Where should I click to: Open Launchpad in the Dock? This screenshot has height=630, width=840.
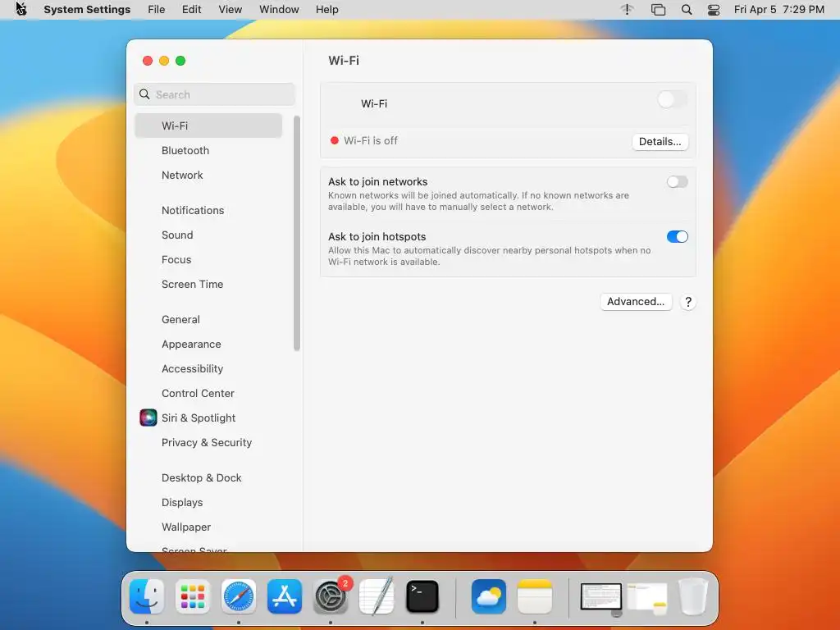click(193, 596)
